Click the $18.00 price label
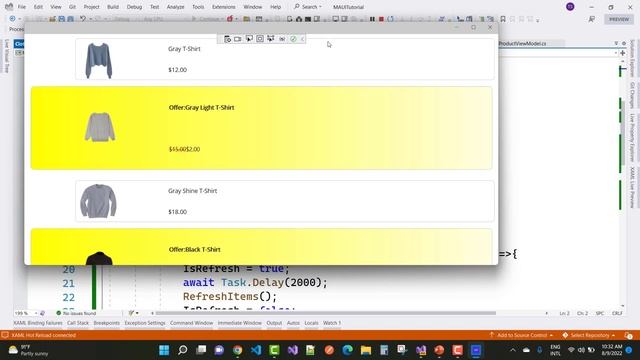This screenshot has height=360, width=640. 178,212
